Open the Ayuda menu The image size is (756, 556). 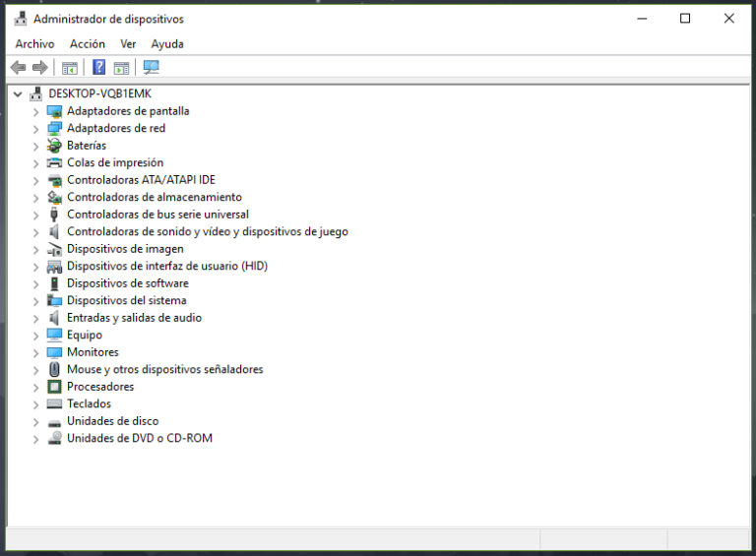point(167,44)
